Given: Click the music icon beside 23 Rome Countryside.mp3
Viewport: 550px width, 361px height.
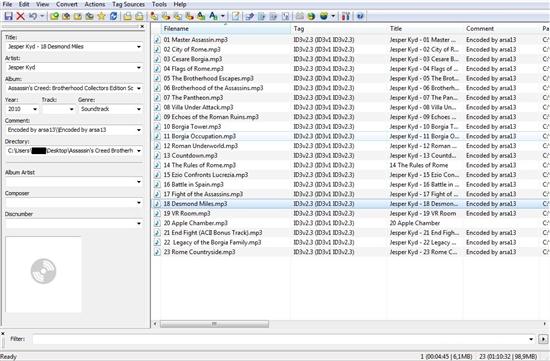Looking at the screenshot, I should coord(157,252).
